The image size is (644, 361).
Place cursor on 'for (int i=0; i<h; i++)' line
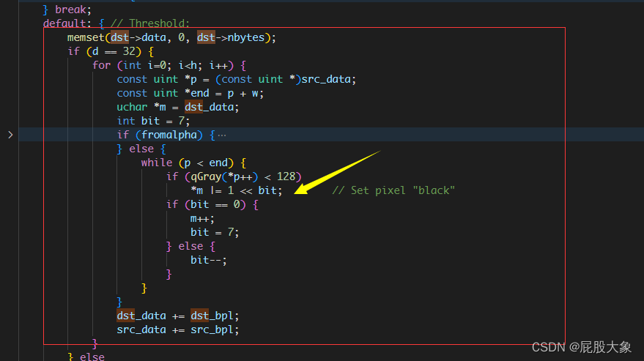(169, 66)
